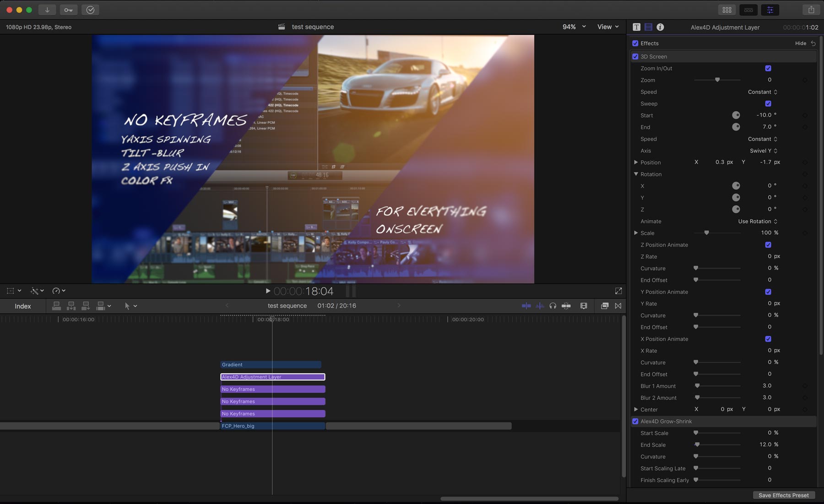
Task: Select the Gradient clip in timeline
Action: pyautogui.click(x=271, y=365)
